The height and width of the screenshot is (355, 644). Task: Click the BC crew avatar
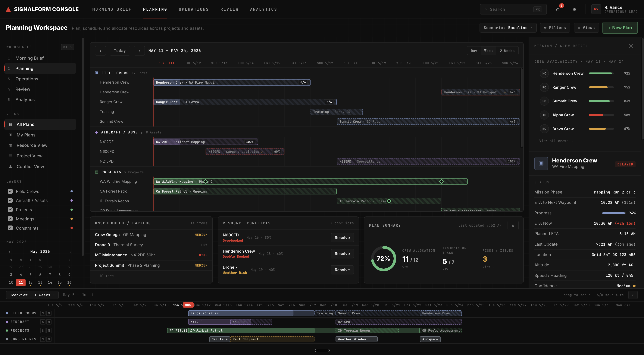pyautogui.click(x=544, y=129)
